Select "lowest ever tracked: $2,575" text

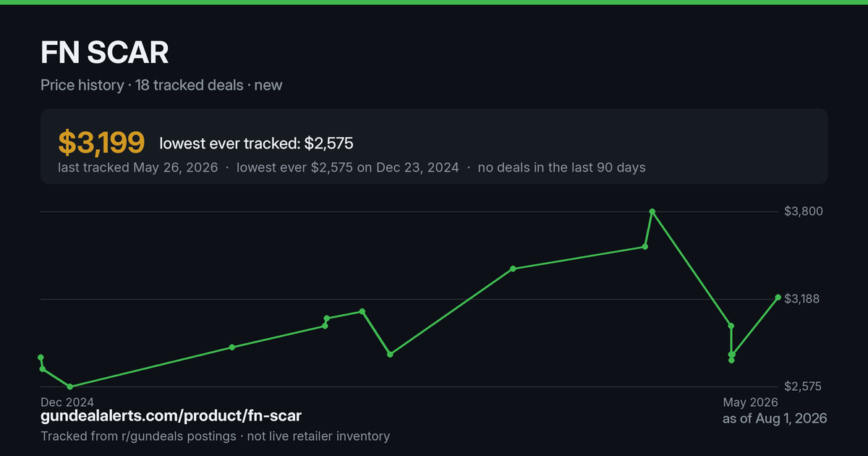pyautogui.click(x=256, y=143)
